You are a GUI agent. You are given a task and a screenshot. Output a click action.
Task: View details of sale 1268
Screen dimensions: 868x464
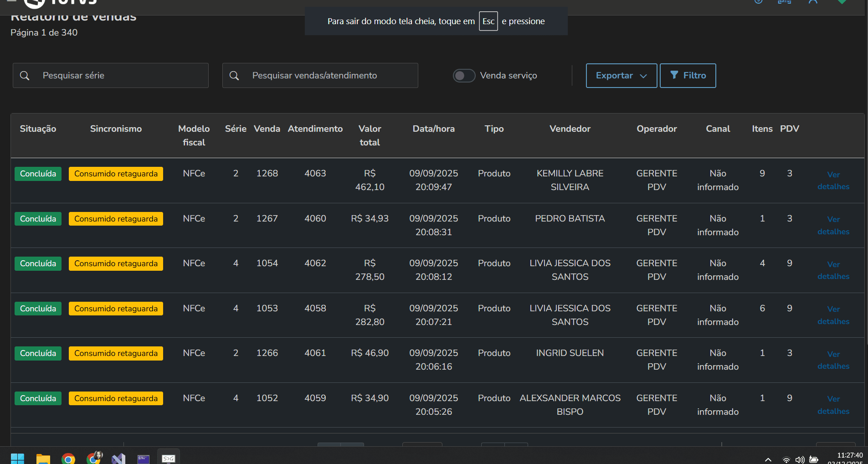833,180
